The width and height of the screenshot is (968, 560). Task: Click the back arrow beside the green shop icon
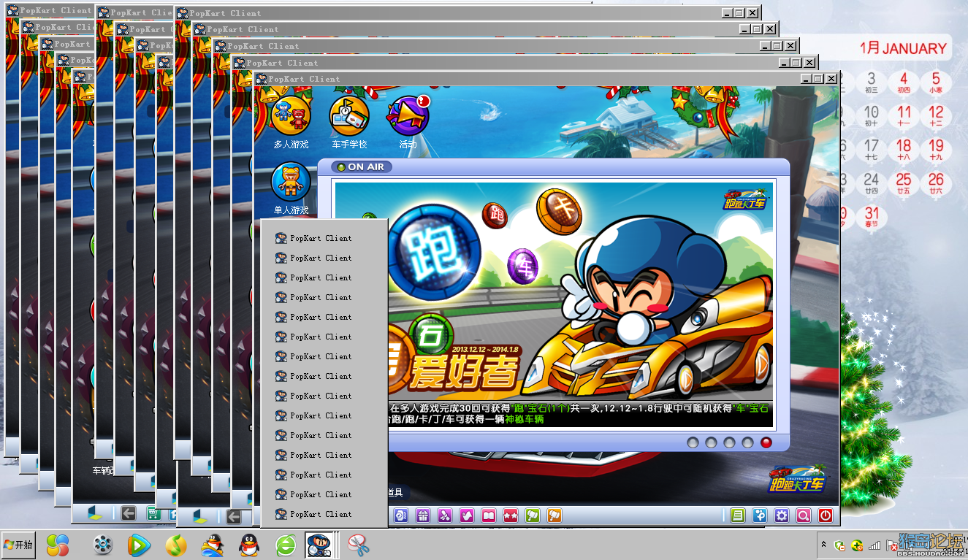[x=129, y=513]
